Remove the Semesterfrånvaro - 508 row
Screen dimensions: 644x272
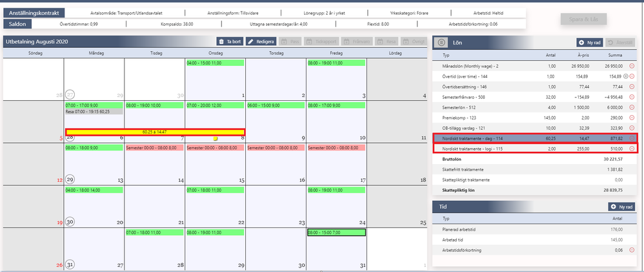[632, 97]
